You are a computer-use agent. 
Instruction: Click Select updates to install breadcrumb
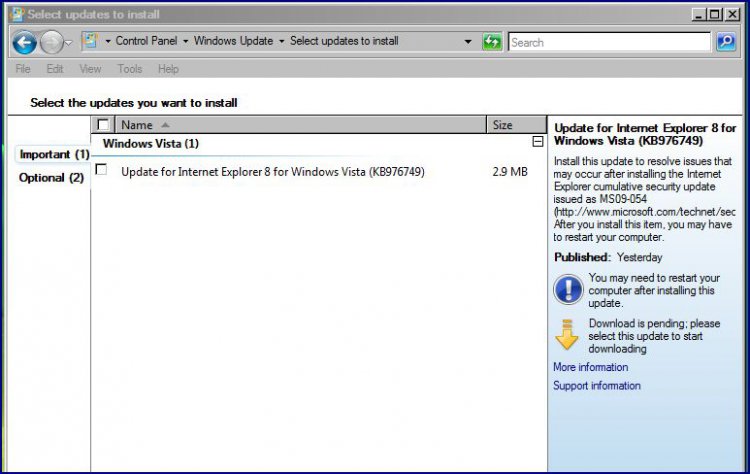(x=344, y=41)
